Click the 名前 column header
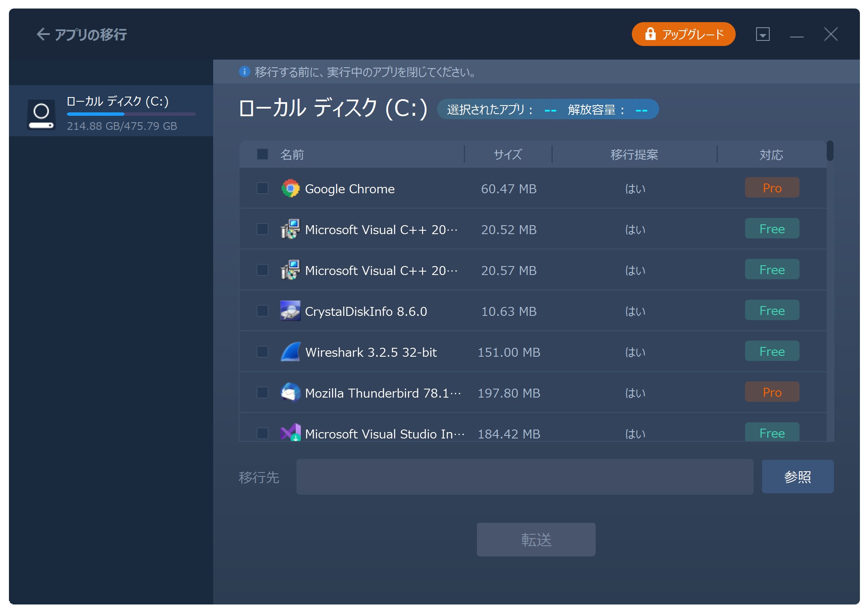The width and height of the screenshot is (868, 613). pyautogui.click(x=291, y=154)
